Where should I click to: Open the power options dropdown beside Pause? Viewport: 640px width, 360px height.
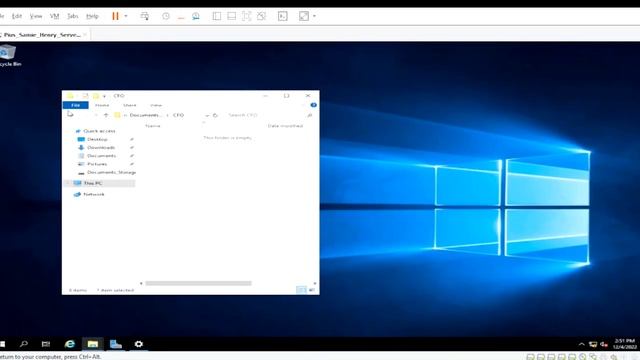point(126,16)
